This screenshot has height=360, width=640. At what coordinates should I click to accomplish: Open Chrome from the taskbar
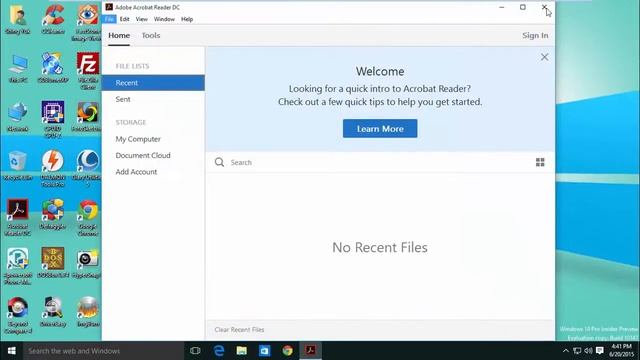(287, 351)
